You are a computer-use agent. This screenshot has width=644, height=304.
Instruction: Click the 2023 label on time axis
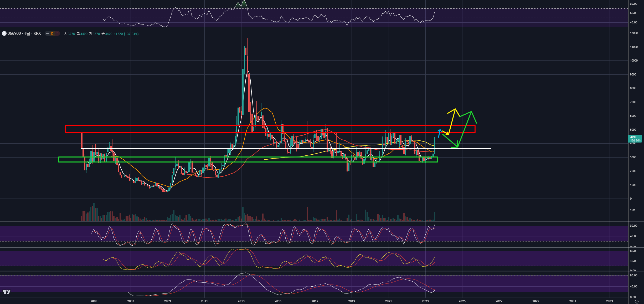[x=425, y=301]
